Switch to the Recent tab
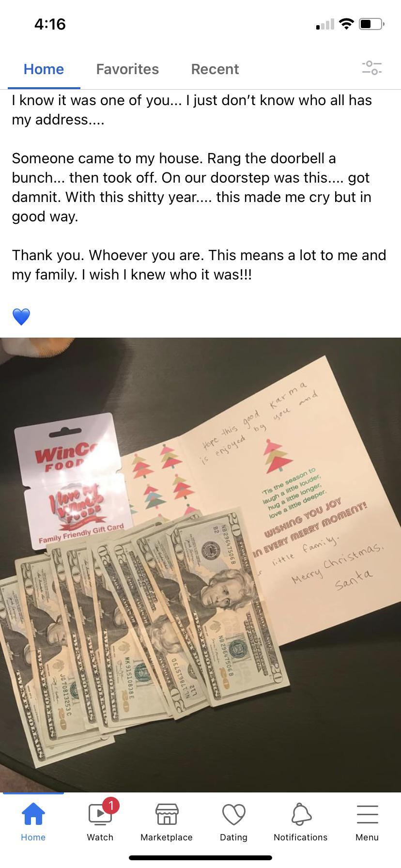 pos(215,69)
